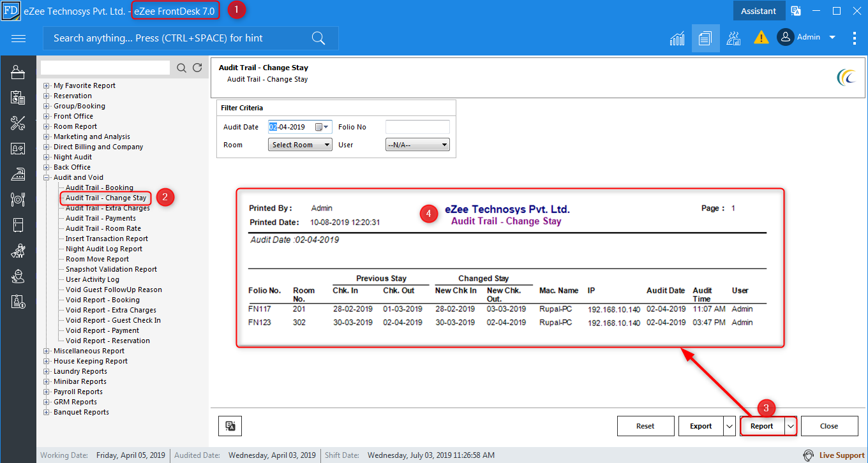Click the refresh icon above report tree
The width and height of the screenshot is (868, 463).
tap(197, 68)
